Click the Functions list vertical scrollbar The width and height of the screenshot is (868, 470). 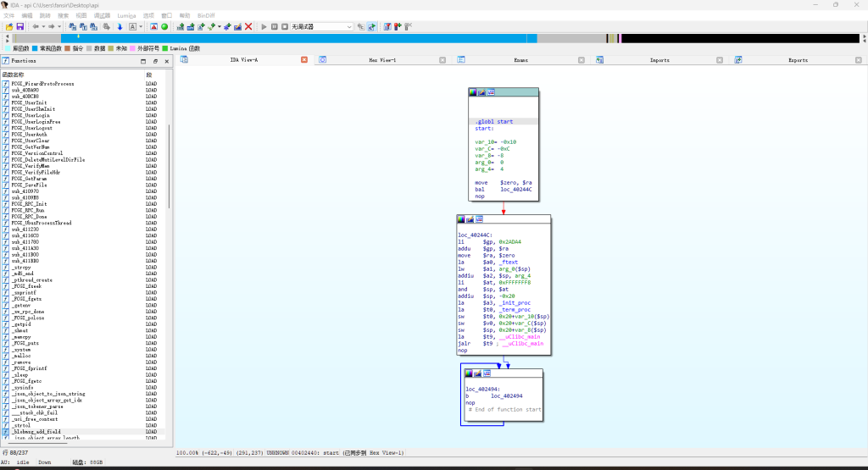(x=169, y=166)
